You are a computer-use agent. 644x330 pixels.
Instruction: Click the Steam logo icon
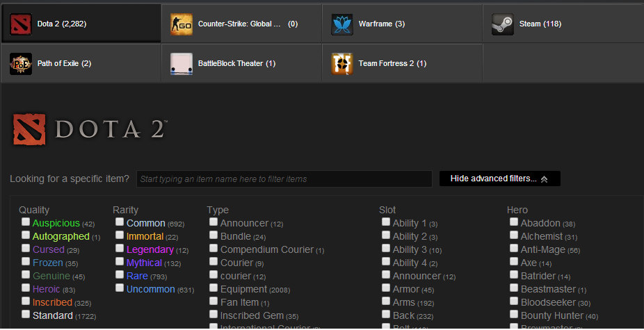503,24
